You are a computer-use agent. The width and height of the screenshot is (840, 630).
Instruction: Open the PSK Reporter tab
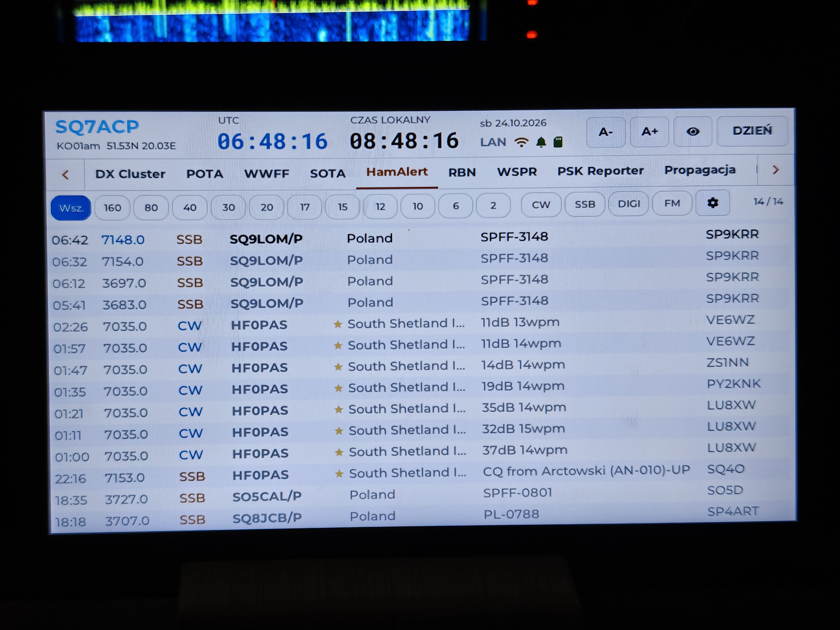(600, 171)
